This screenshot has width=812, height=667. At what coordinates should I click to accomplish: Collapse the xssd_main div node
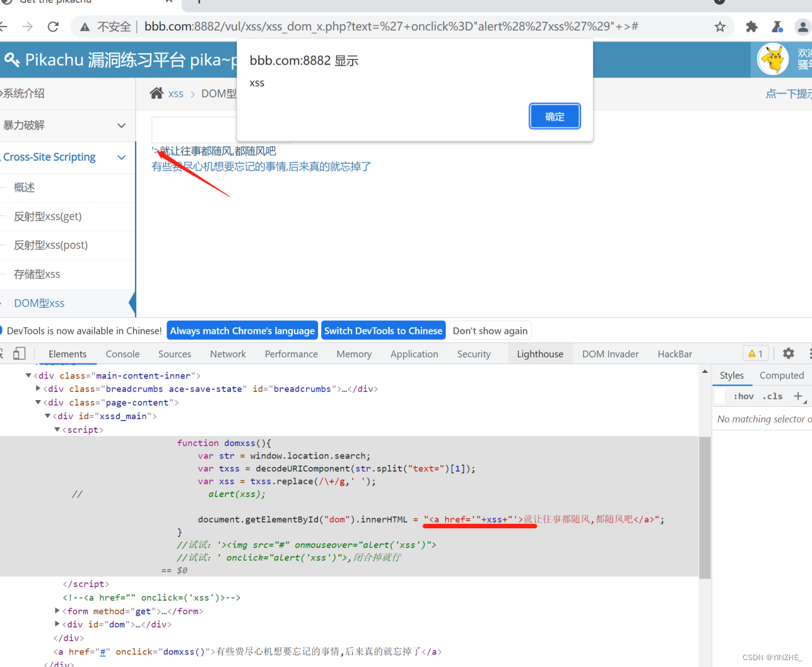[x=48, y=416]
